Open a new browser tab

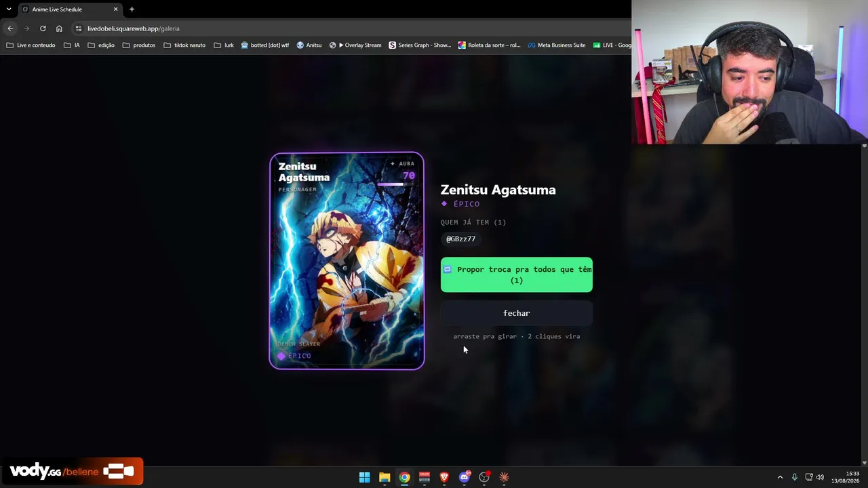click(x=132, y=9)
